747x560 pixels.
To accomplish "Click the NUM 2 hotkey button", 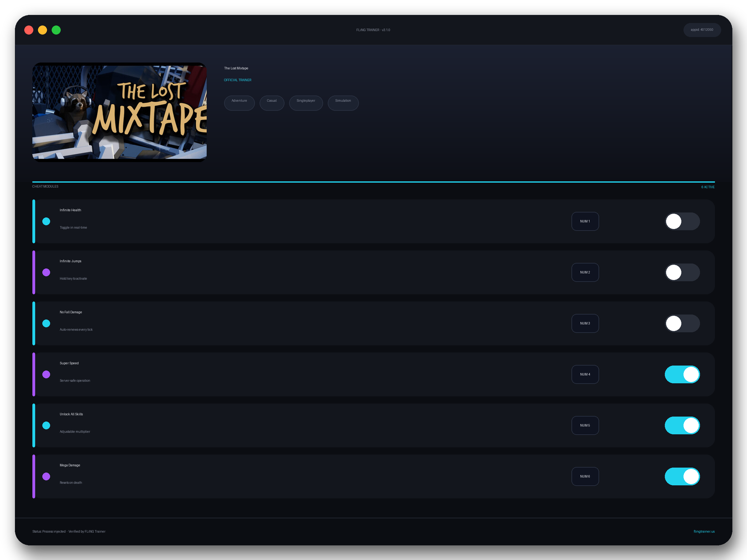I will point(585,273).
